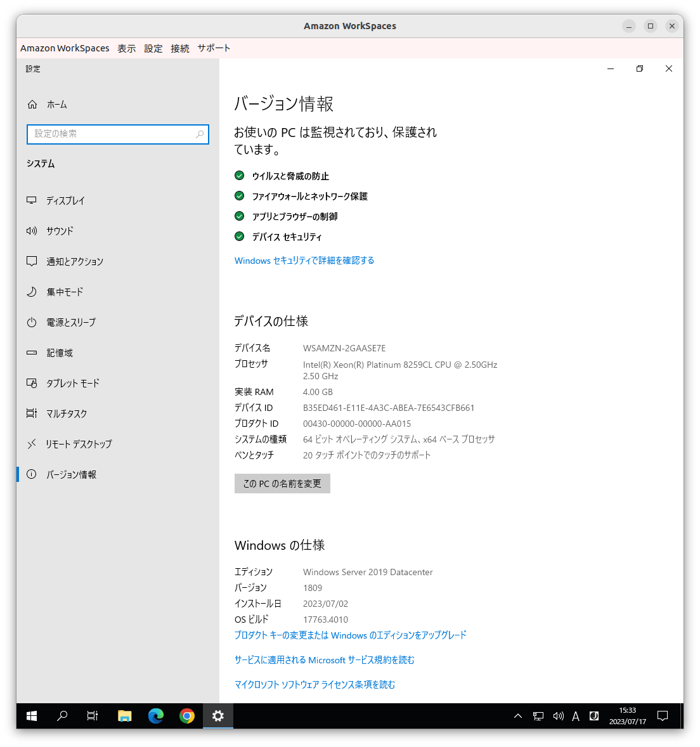Go to Settings home (ホーム)

(x=57, y=104)
